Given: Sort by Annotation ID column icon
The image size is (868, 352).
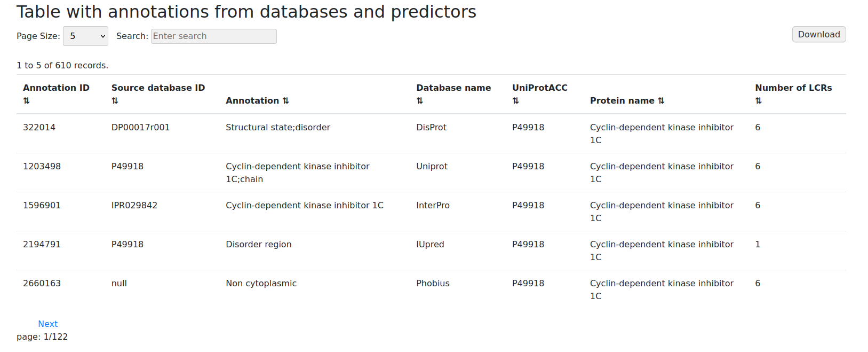Looking at the screenshot, I should 26,101.
